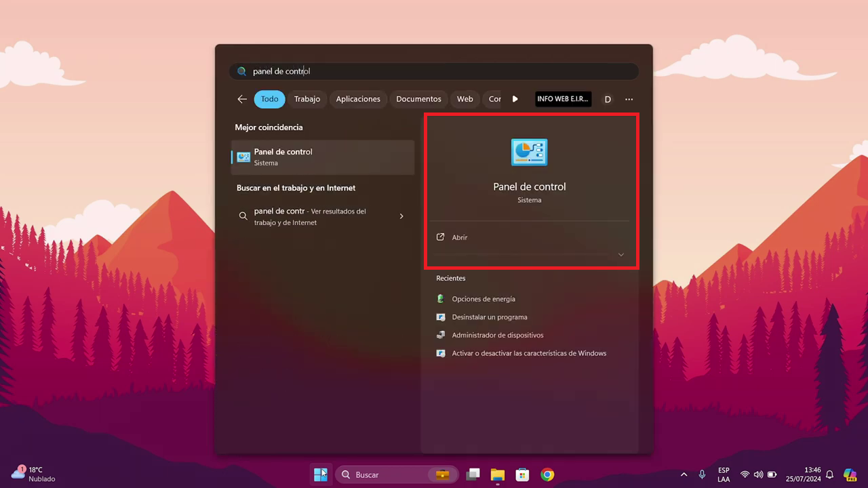Click the Abrir open-external icon
Image resolution: width=868 pixels, height=488 pixels.
[440, 237]
